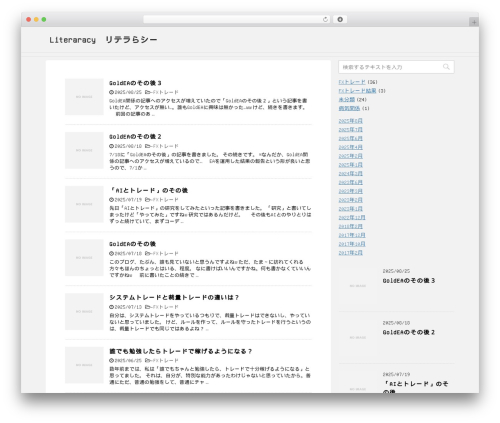Click the browser reload icon
The image size is (500, 423).
(325, 20)
